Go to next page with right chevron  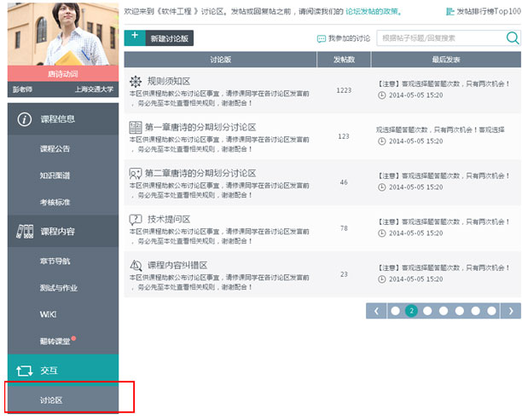click(511, 311)
